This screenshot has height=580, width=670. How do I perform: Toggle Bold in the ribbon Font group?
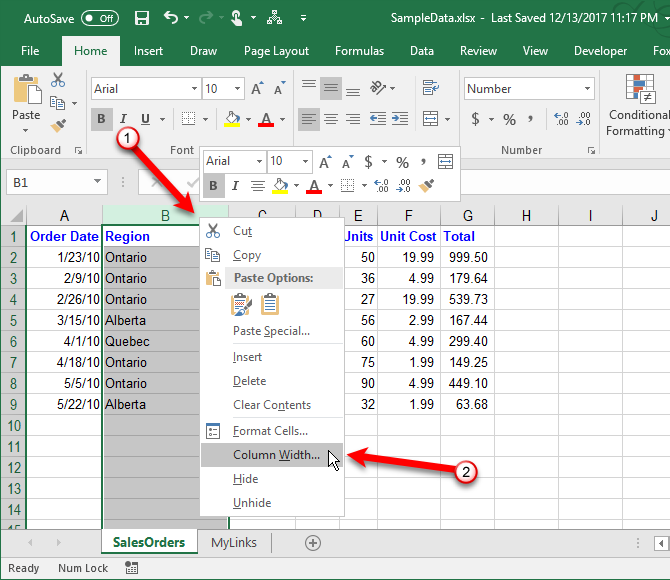click(101, 120)
